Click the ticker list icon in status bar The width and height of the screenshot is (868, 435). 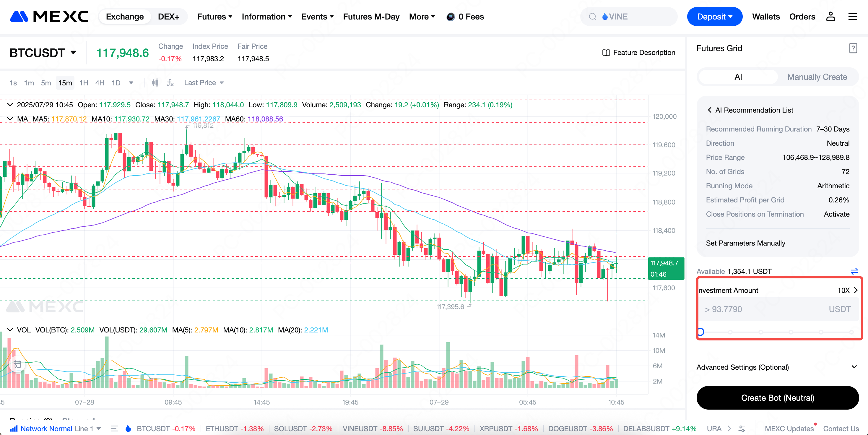point(115,428)
